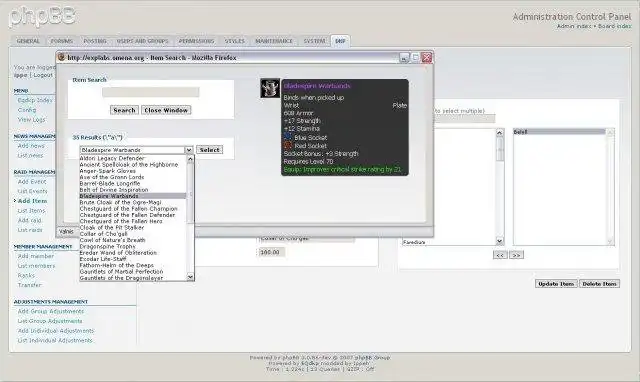Open View Logs in the sidebar
This screenshot has height=382, width=640.
pos(31,120)
